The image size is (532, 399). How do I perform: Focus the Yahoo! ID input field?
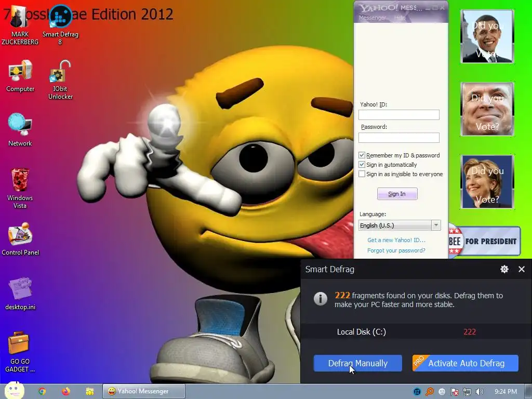[398, 115]
